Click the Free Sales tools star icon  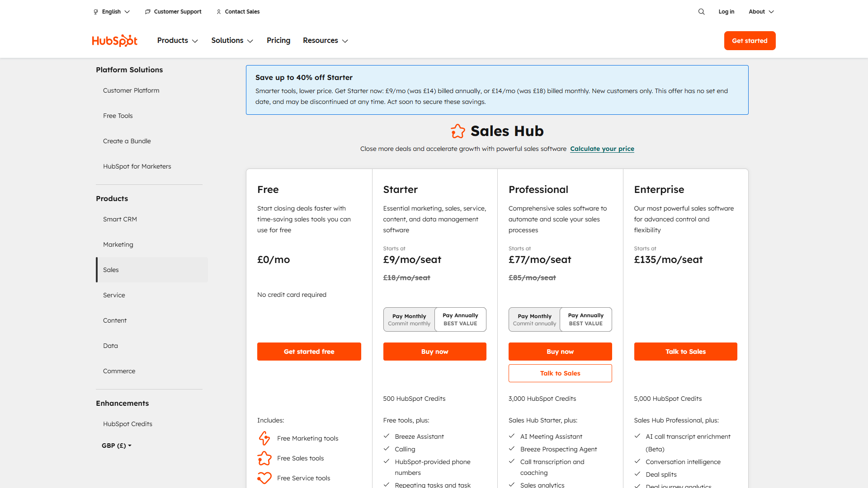tap(264, 458)
